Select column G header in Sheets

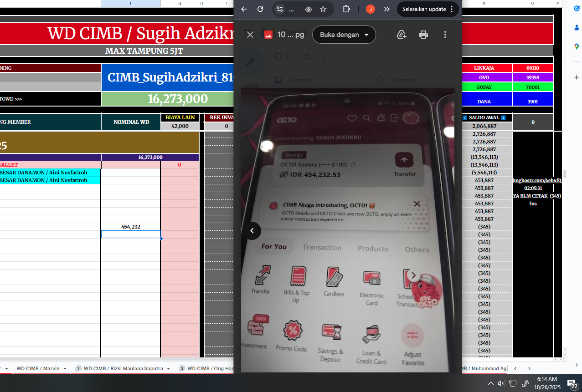(180, 4)
